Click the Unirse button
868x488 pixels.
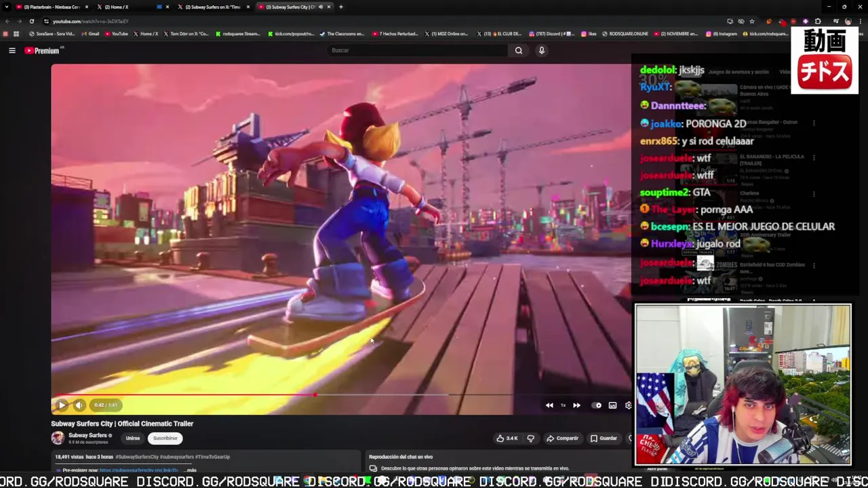tap(133, 438)
